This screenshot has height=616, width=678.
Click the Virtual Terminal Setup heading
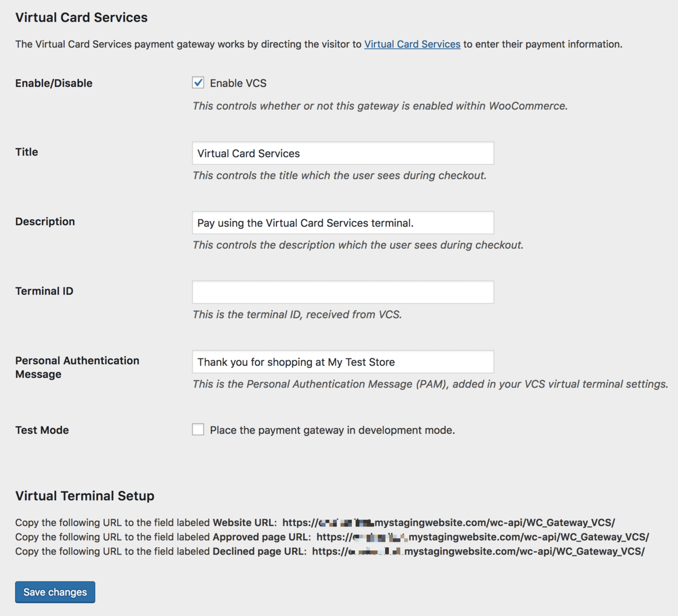[85, 496]
